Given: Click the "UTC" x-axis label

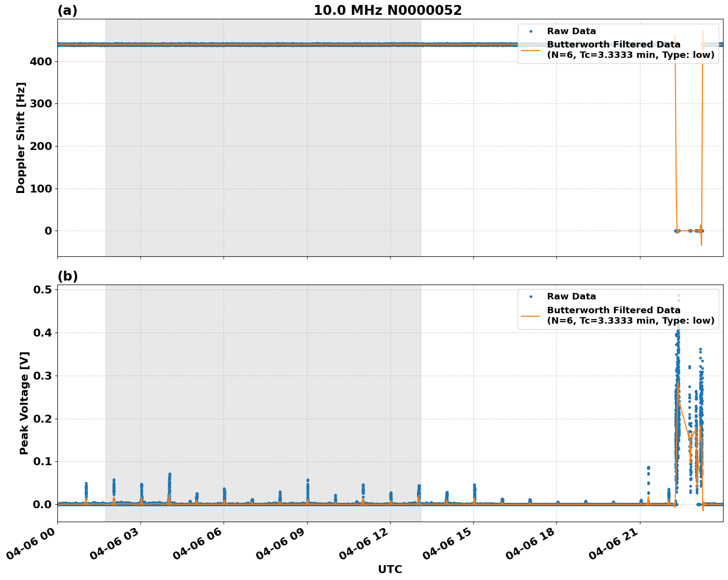Looking at the screenshot, I should [x=390, y=570].
